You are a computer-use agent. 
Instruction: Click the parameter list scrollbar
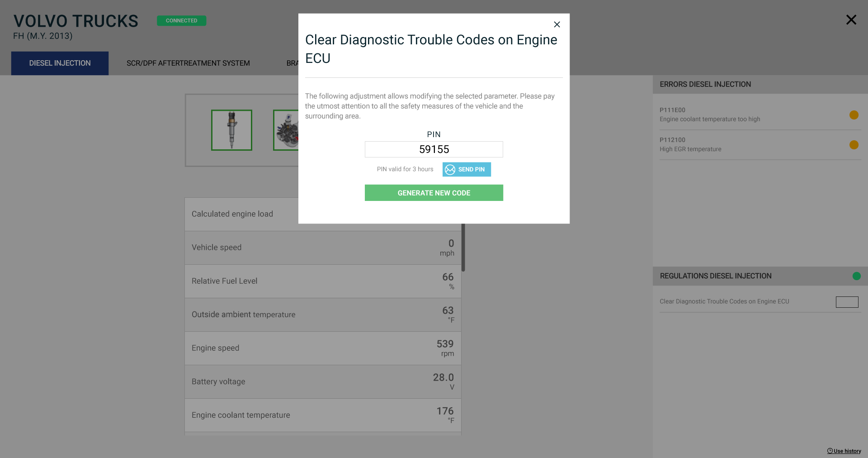(463, 248)
